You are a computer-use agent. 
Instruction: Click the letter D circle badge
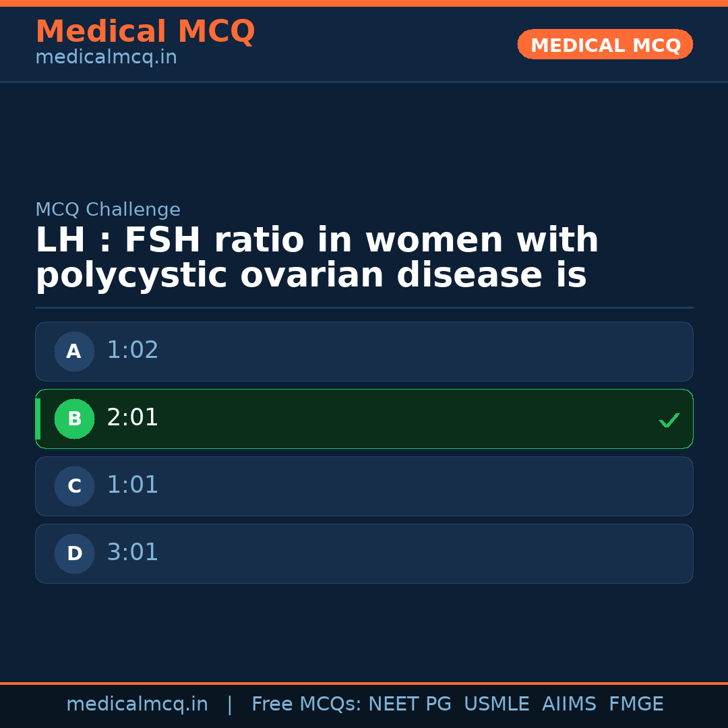[x=74, y=553]
